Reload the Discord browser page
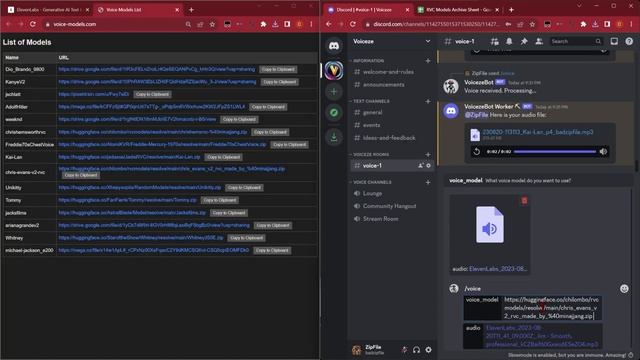This screenshot has width=640, height=360. [x=353, y=24]
